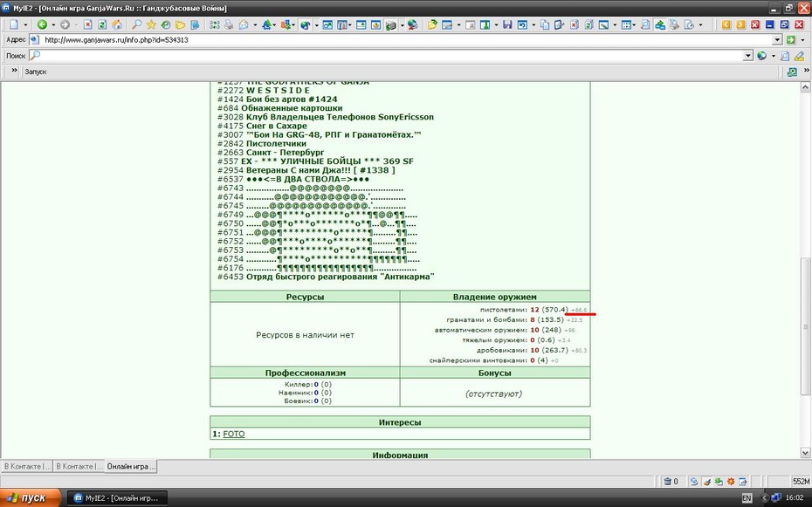
Task: Open the dropdown next to the Mail icon
Action: [x=254, y=24]
